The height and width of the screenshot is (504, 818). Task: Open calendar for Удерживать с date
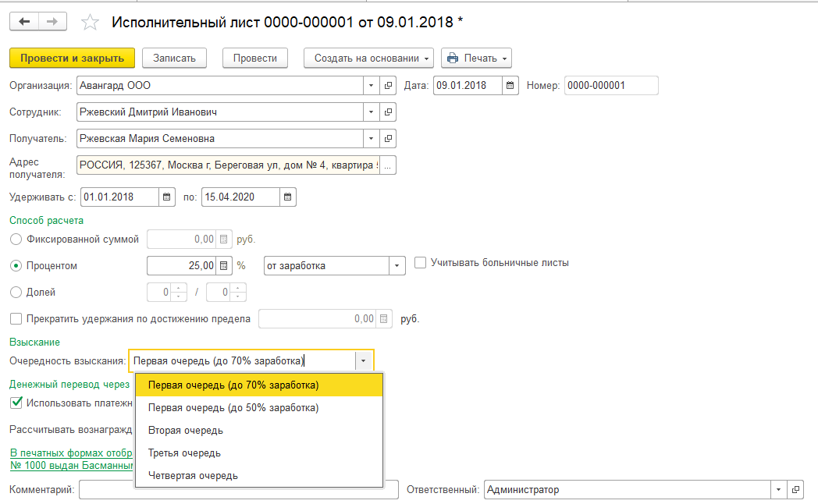pos(166,197)
